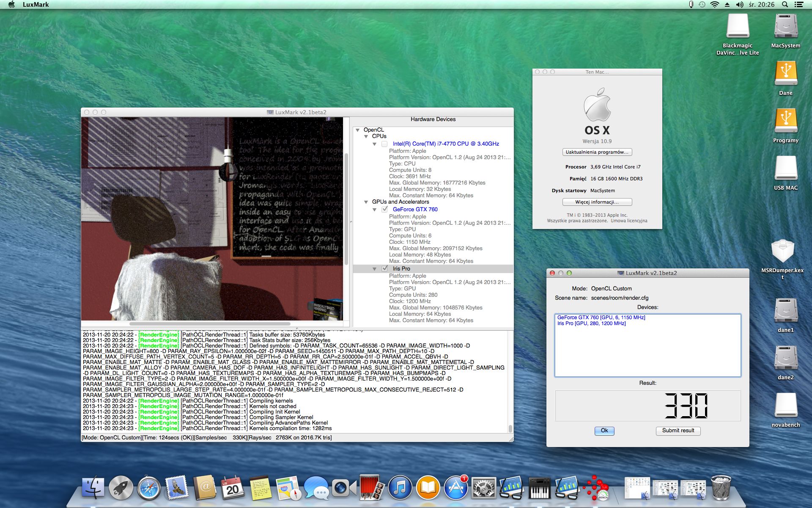The width and height of the screenshot is (812, 508).
Task: Click the render preview vertical scrollbar
Action: (x=346, y=210)
